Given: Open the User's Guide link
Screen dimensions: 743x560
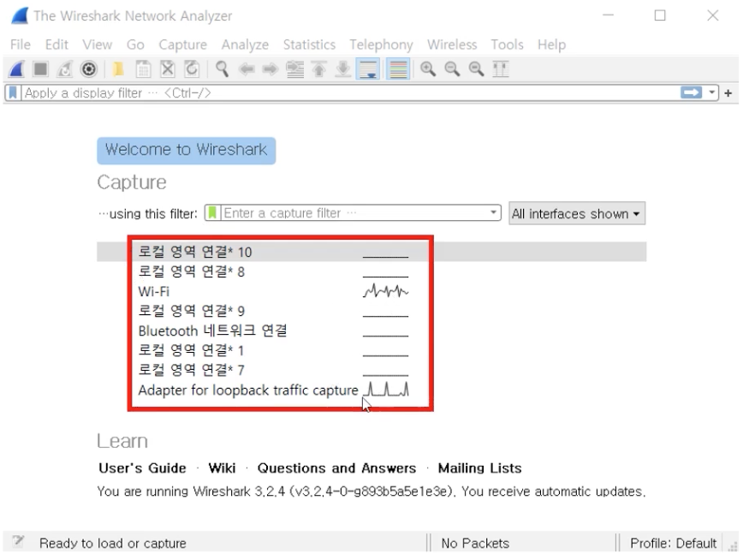Looking at the screenshot, I should click(142, 468).
